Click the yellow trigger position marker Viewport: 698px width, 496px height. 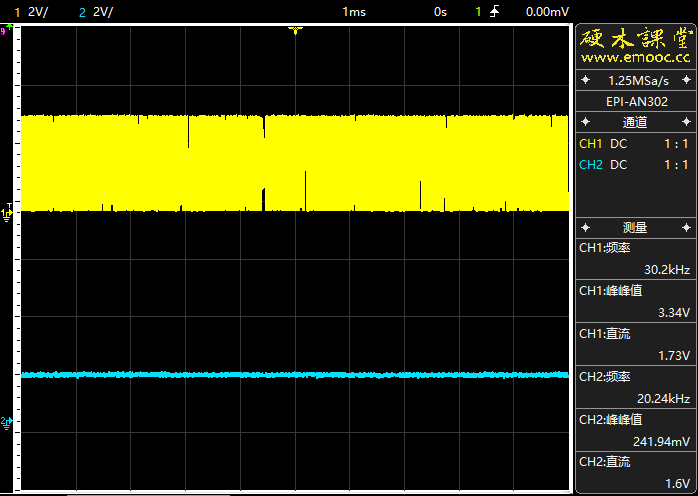(295, 32)
